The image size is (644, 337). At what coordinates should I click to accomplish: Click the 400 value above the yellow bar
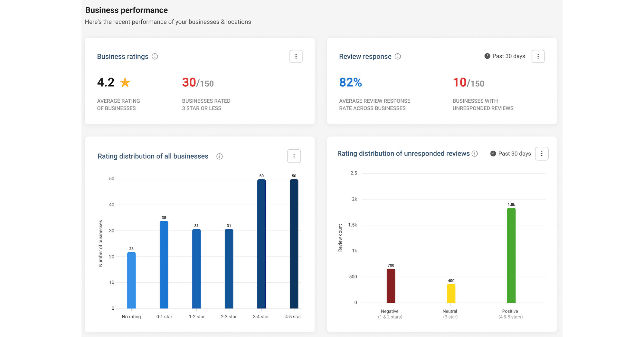point(451,281)
